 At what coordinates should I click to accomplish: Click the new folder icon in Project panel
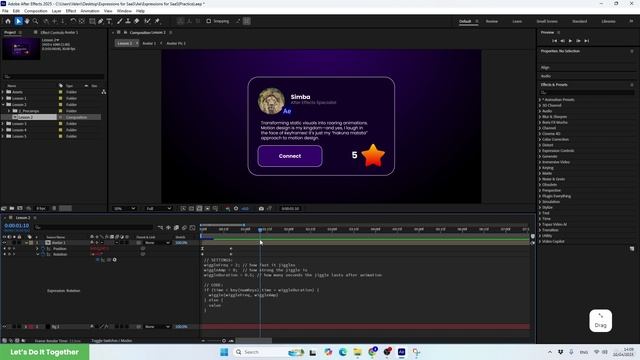12,209
